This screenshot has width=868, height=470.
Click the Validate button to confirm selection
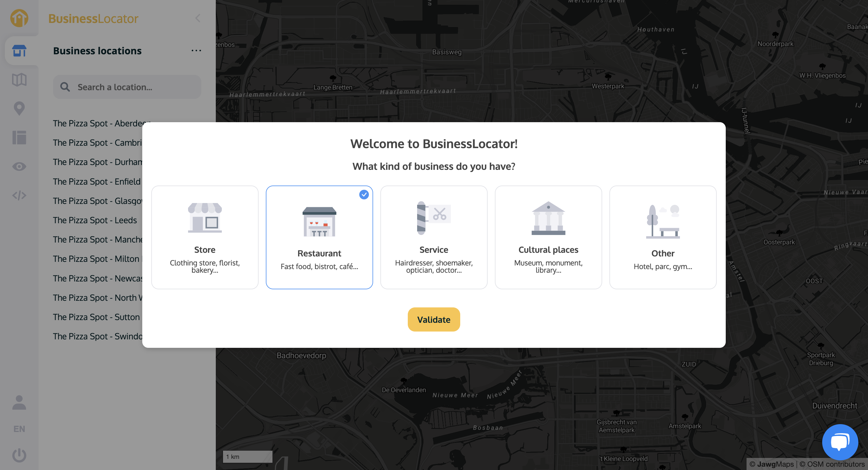[x=434, y=319]
